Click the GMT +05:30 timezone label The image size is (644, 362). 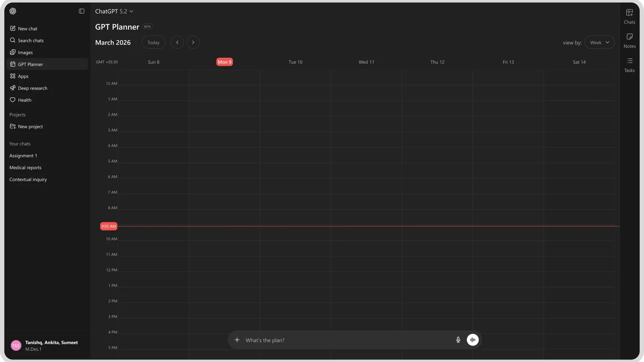coord(107,62)
